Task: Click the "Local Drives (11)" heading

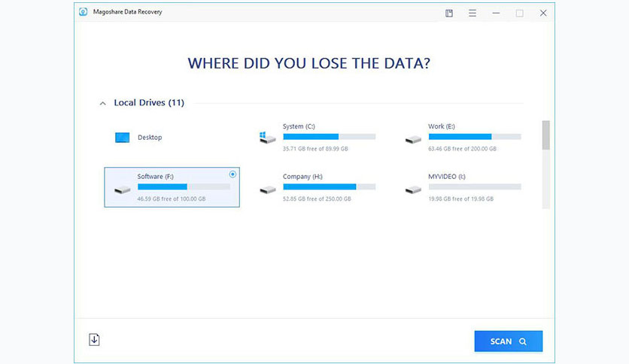Action: coord(149,102)
